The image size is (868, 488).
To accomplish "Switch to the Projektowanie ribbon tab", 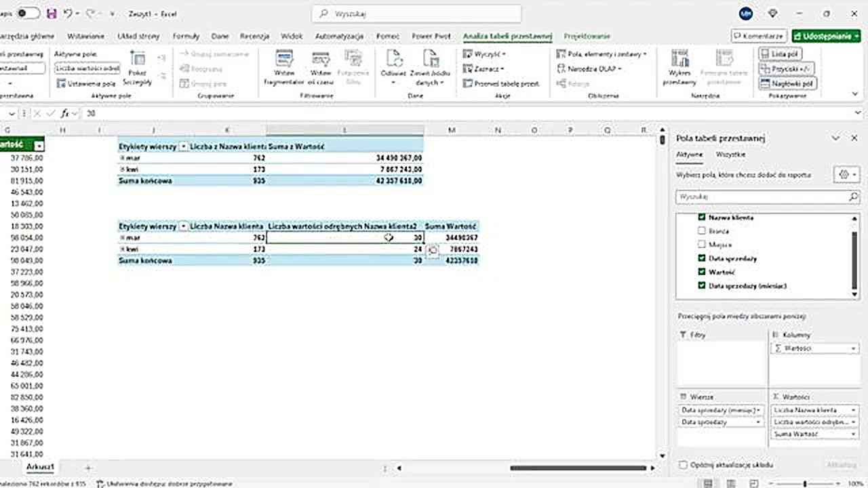I will [x=587, y=36].
